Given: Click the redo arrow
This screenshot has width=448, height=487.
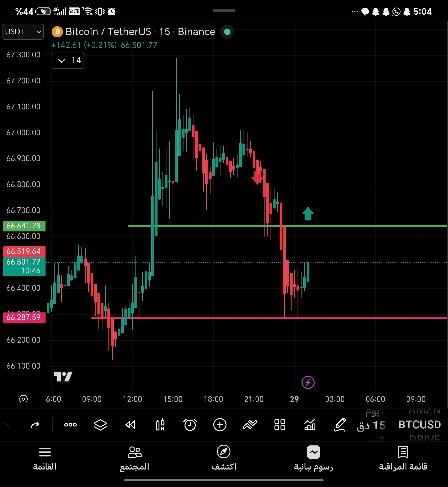Looking at the screenshot, I should 35,425.
